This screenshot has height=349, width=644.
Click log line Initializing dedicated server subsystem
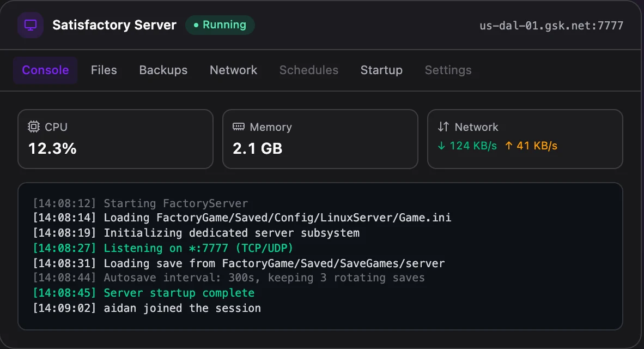196,233
